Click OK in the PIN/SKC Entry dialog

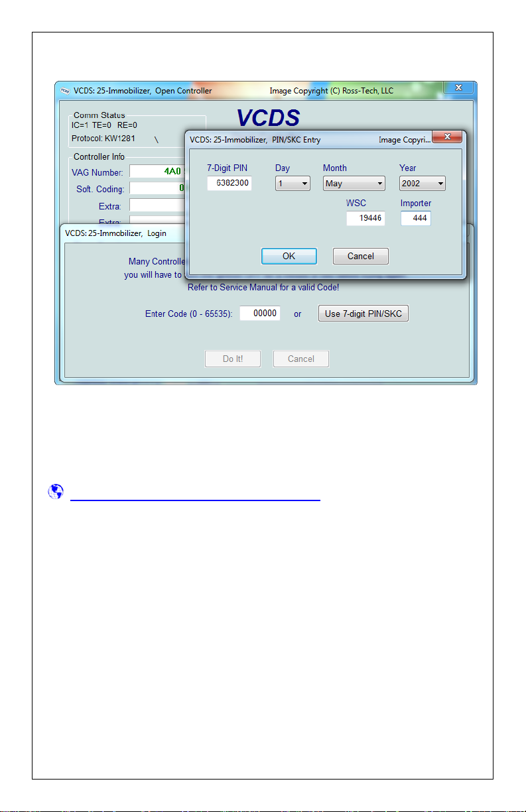point(289,256)
